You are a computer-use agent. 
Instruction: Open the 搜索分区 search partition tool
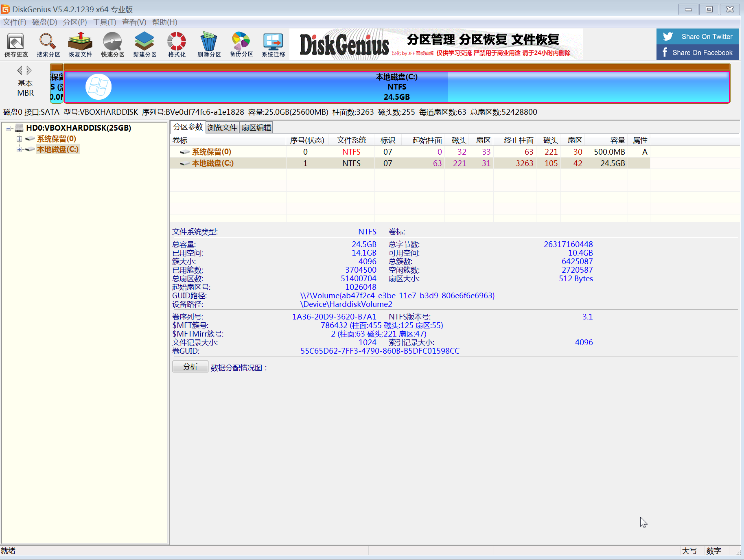48,45
